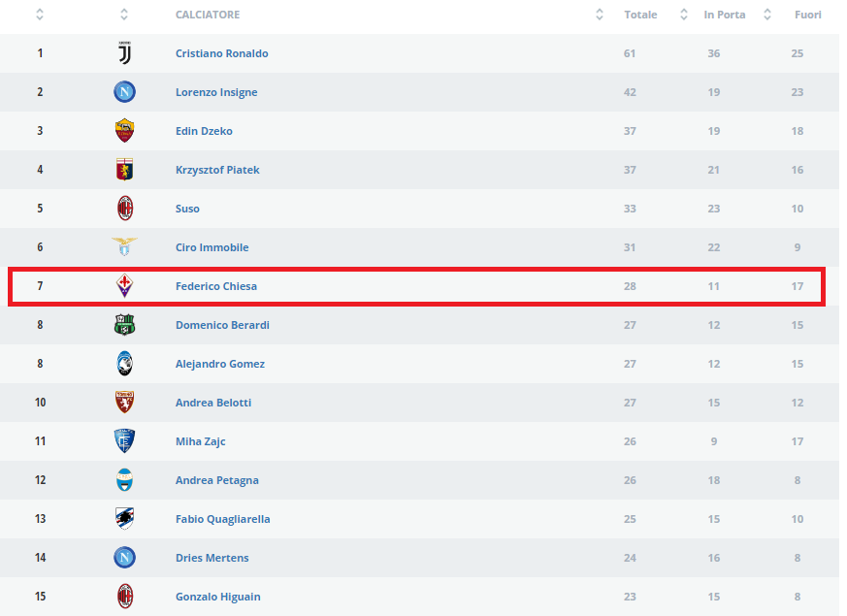Sort by the Totale column arrows

click(600, 15)
